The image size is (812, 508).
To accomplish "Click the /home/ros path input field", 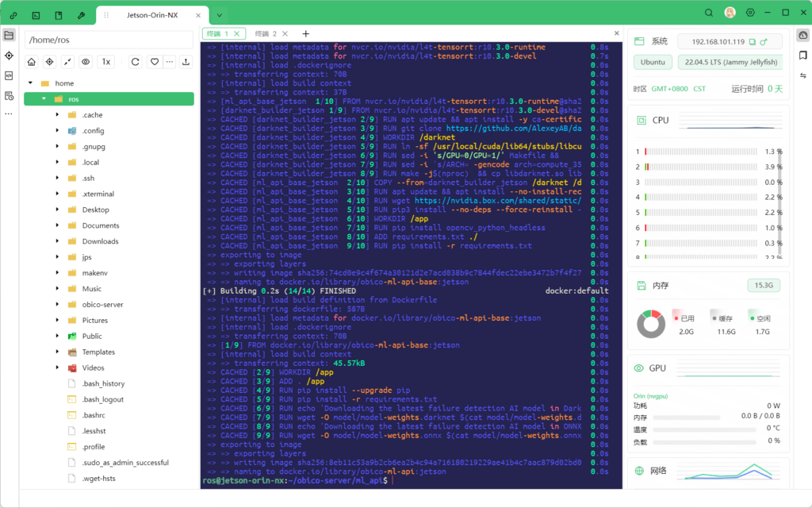I will [x=109, y=40].
